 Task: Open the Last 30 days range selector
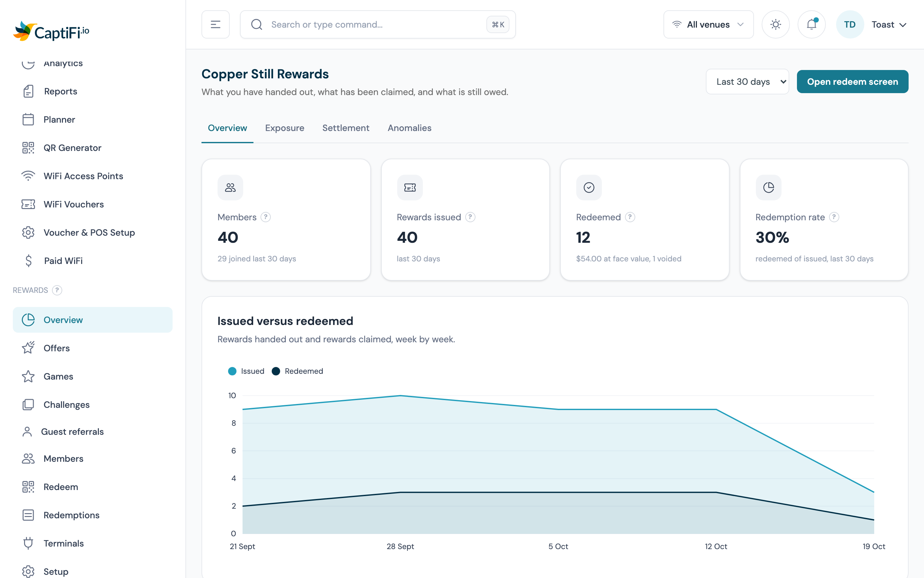(x=747, y=82)
